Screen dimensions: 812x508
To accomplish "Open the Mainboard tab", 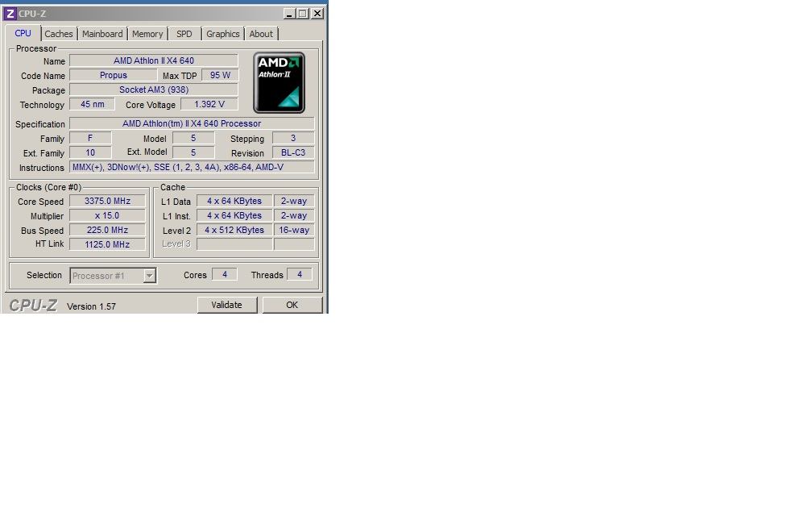I will pos(102,34).
